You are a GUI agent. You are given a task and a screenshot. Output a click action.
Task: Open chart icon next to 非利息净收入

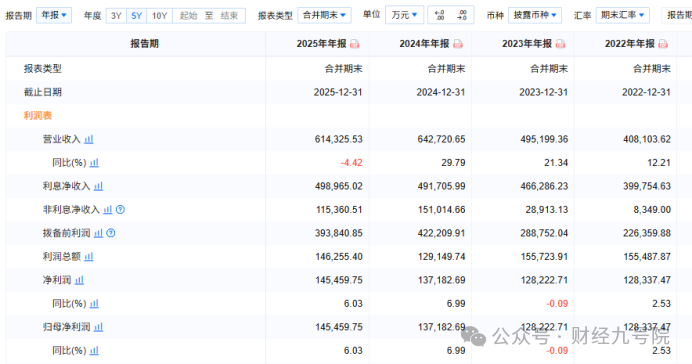108,210
